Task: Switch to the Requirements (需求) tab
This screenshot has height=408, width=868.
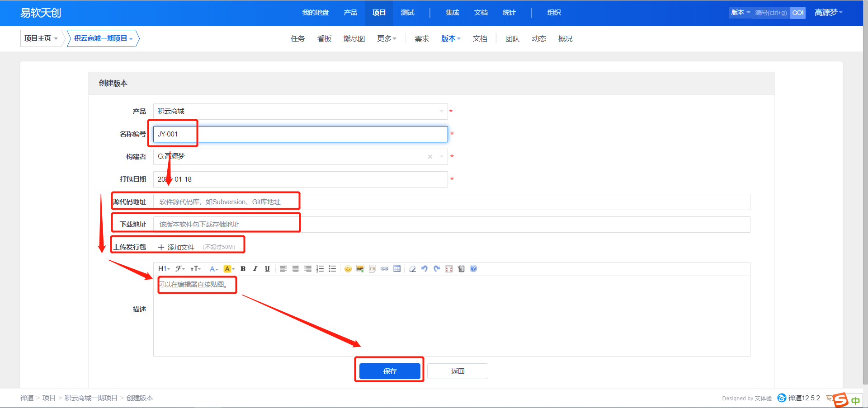Action: point(422,39)
